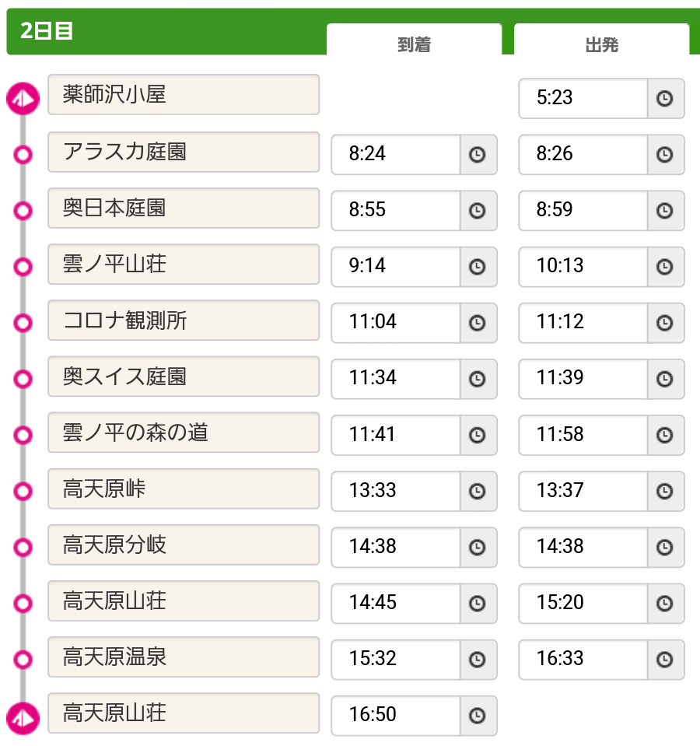Image resolution: width=700 pixels, height=746 pixels.
Task: Open clock picker for コロナ観測所 arrival 11:04
Action: [x=478, y=323]
